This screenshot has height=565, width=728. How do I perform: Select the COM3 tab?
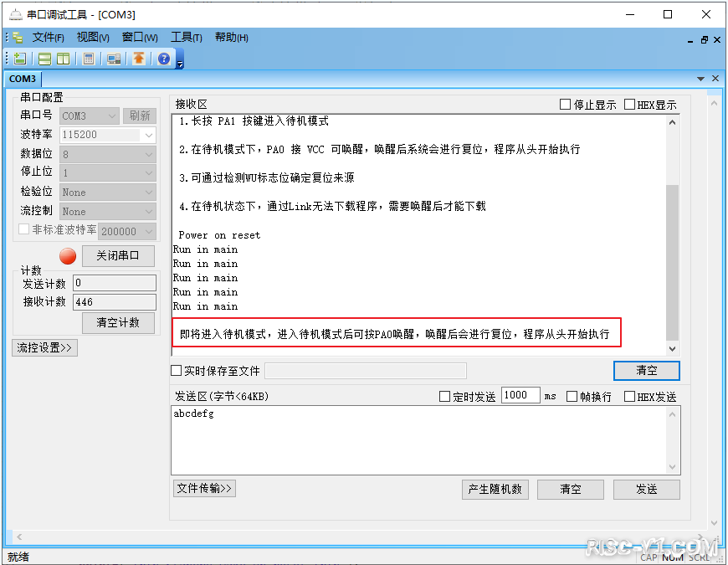pos(23,79)
